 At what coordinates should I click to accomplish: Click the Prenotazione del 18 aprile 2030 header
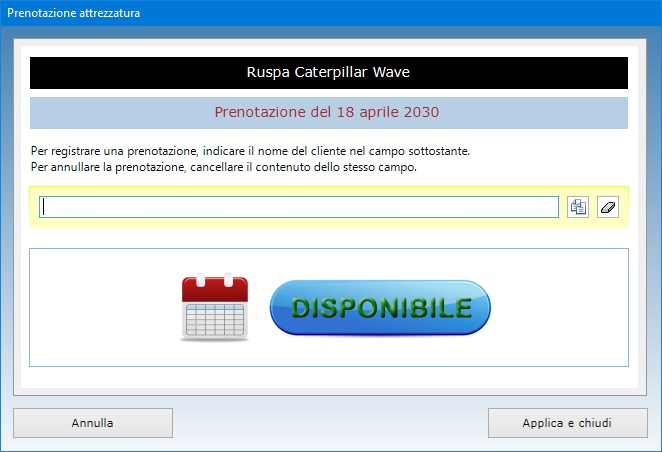[328, 113]
